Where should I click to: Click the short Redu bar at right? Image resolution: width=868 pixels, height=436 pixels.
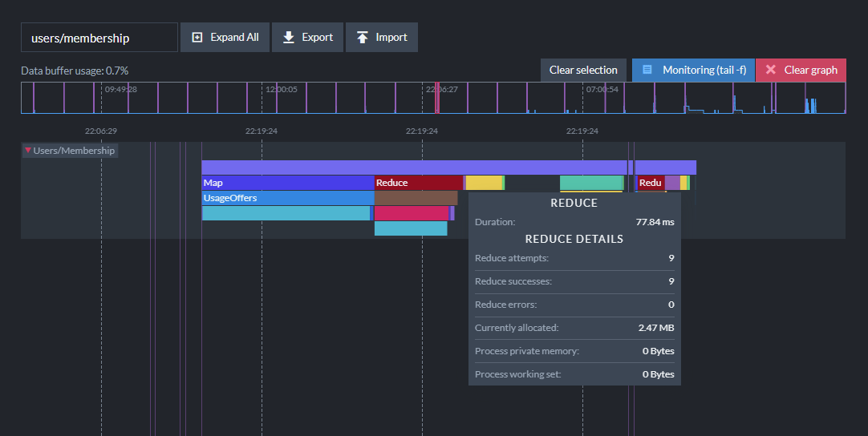pos(651,183)
